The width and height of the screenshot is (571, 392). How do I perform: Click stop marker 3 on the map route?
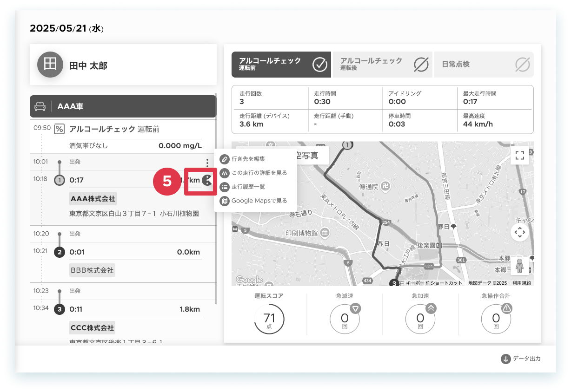[393, 283]
